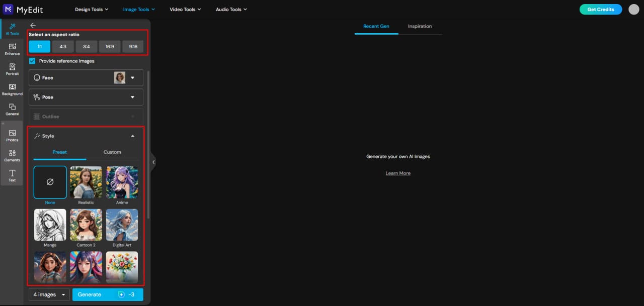Open the Elements sidebar panel
Image resolution: width=644 pixels, height=306 pixels.
click(x=12, y=156)
